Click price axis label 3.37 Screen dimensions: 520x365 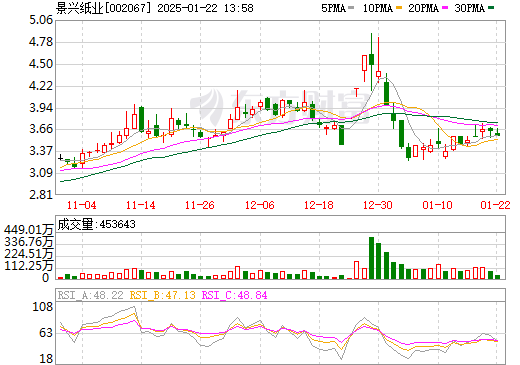point(41,151)
